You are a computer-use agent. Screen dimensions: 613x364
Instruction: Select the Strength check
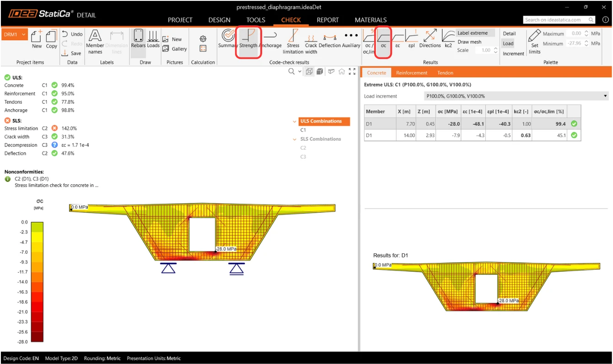pos(248,39)
